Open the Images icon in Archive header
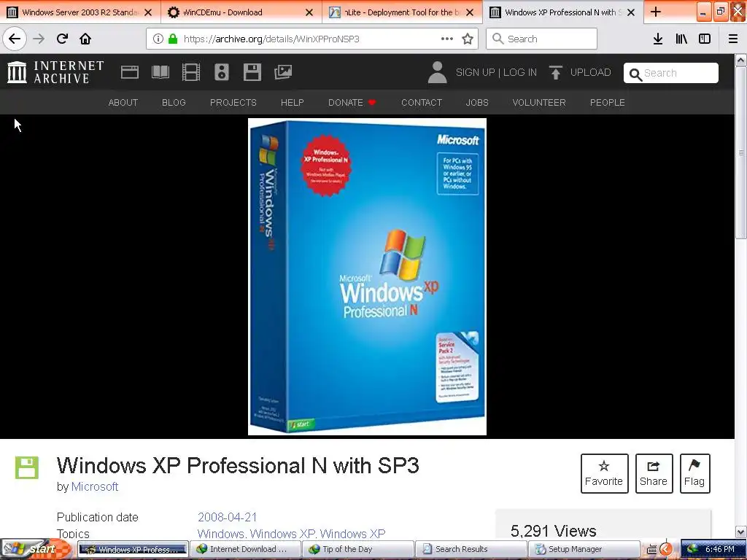The width and height of the screenshot is (747, 560). click(x=283, y=72)
